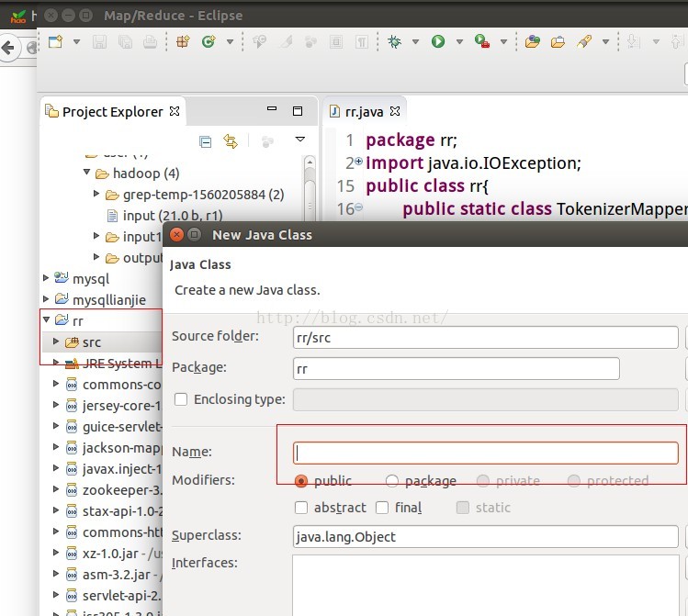Click the browser back arrow icon
The height and width of the screenshot is (616, 688).
pyautogui.click(x=8, y=48)
